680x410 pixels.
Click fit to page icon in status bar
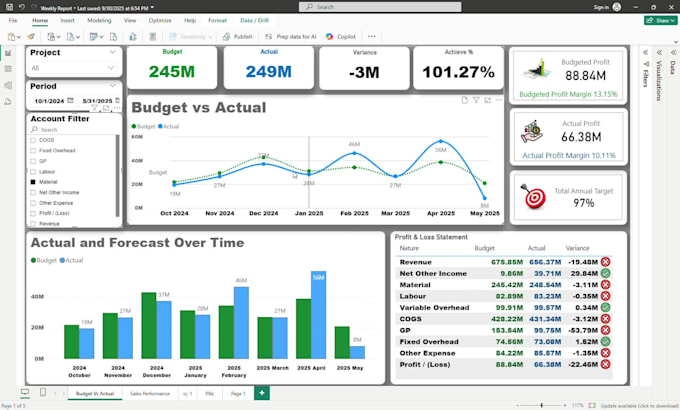(592, 406)
